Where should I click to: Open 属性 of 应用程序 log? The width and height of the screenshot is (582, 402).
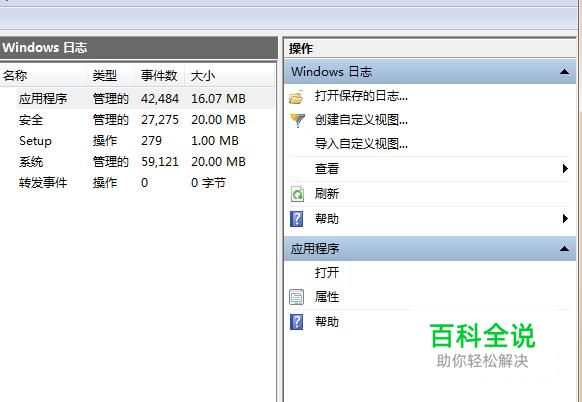[x=327, y=297]
